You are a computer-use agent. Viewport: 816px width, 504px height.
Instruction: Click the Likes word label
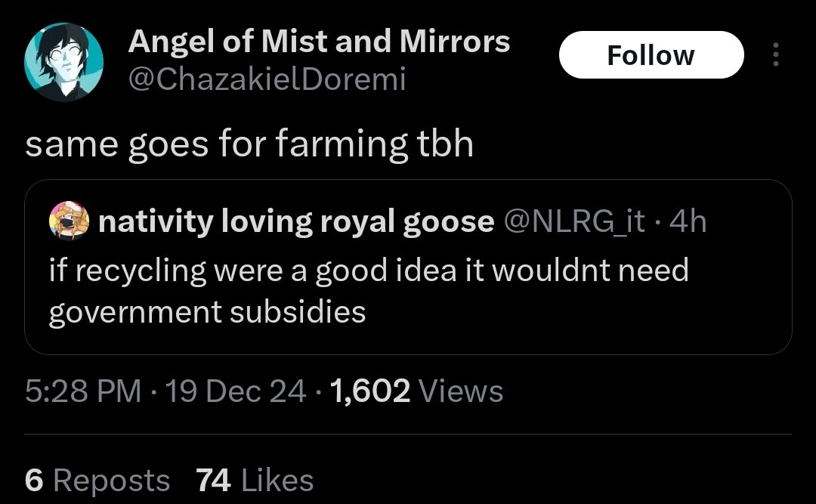(x=277, y=480)
